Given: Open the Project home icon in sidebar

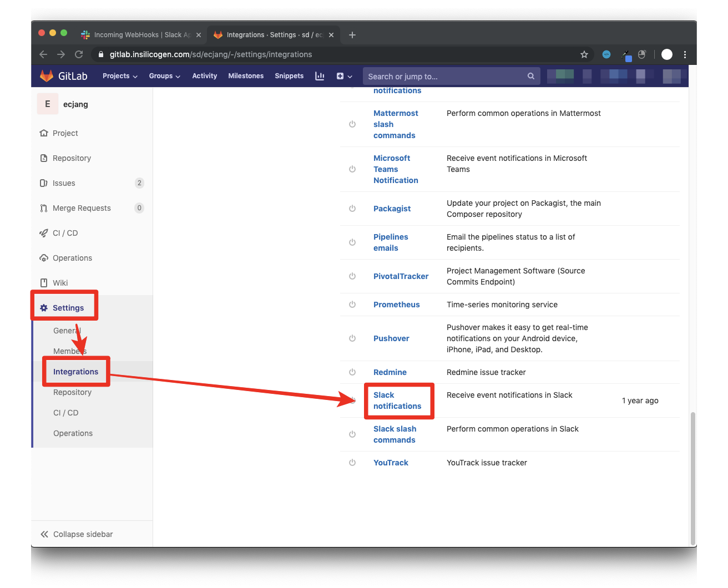Looking at the screenshot, I should pos(44,133).
